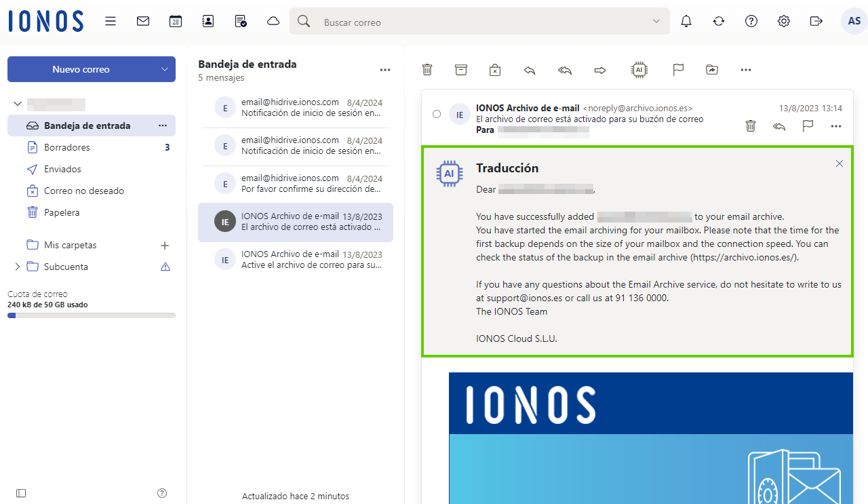
Task: Reply to the email from toolbar
Action: click(x=530, y=69)
